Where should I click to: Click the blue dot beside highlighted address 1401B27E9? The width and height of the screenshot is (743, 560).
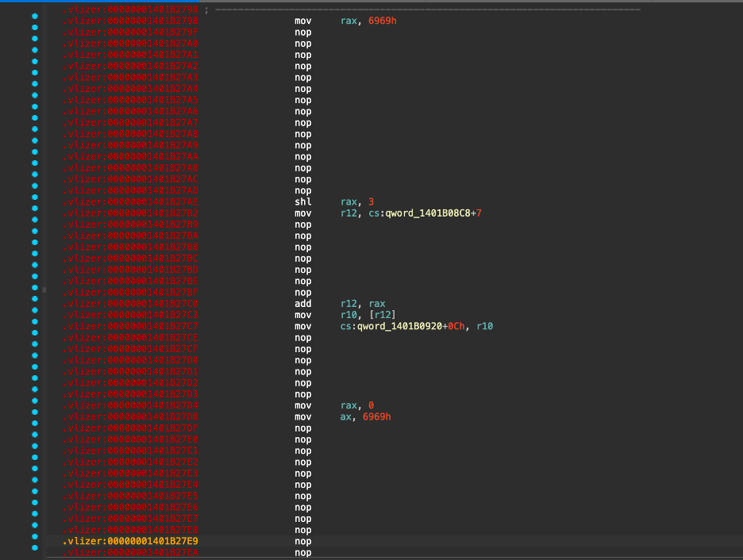[35, 536]
